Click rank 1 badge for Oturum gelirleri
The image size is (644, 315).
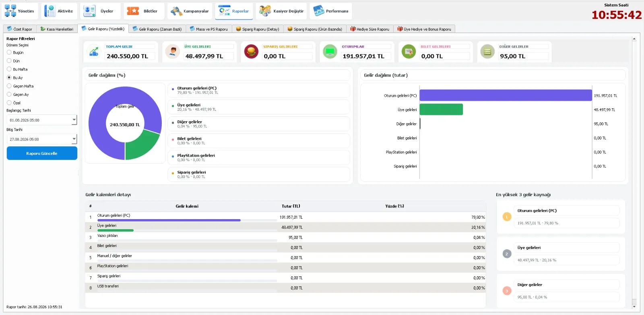(507, 217)
